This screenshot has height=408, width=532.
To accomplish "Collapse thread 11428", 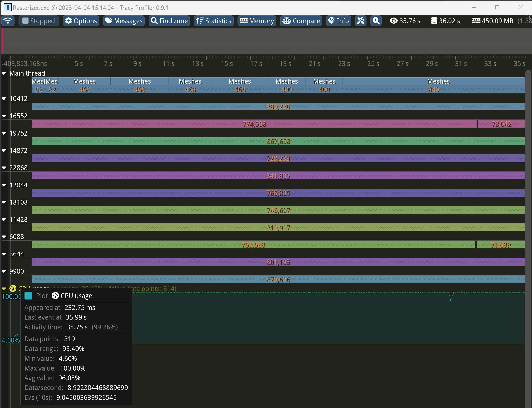I will pos(4,220).
